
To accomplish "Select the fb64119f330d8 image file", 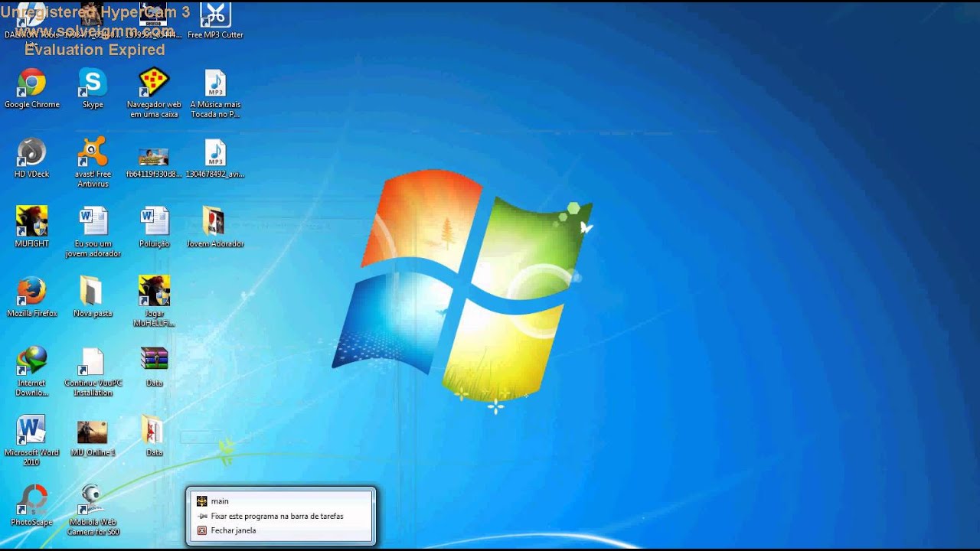I will [x=154, y=162].
